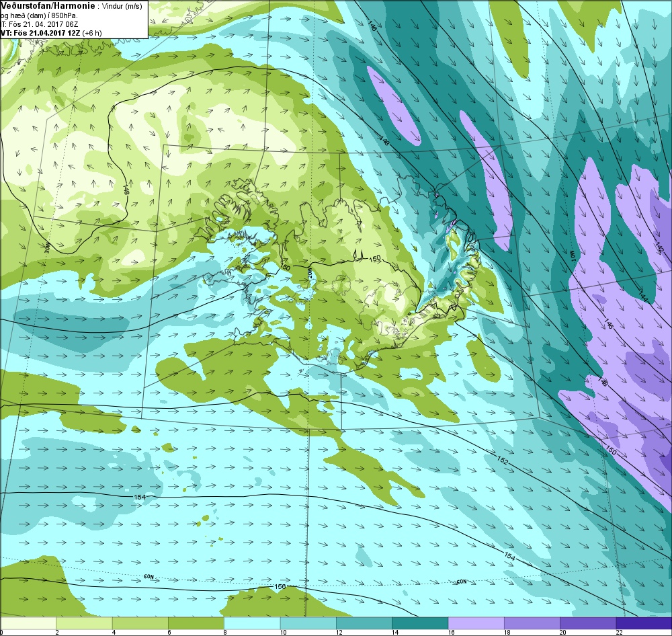
Task: Click the "152" contour label
Action: click(x=502, y=461)
